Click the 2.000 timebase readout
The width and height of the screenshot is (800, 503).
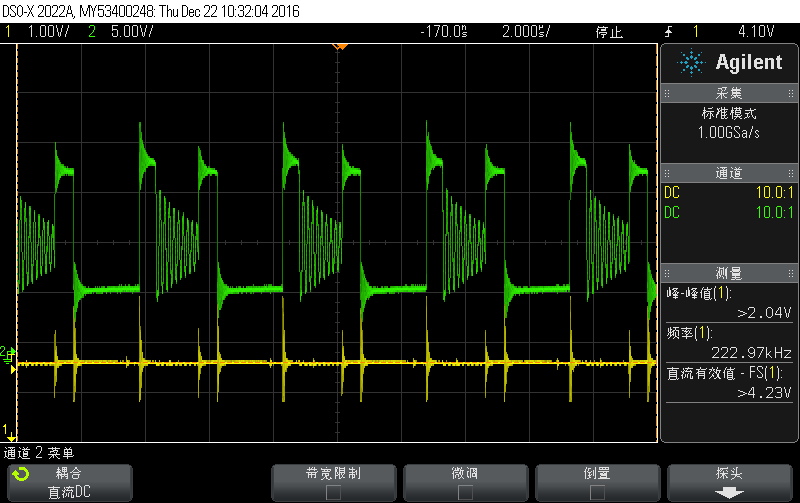pos(526,32)
